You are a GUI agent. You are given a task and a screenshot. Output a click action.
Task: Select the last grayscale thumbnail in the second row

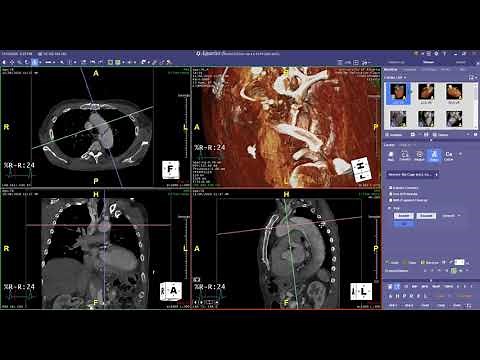(454, 119)
